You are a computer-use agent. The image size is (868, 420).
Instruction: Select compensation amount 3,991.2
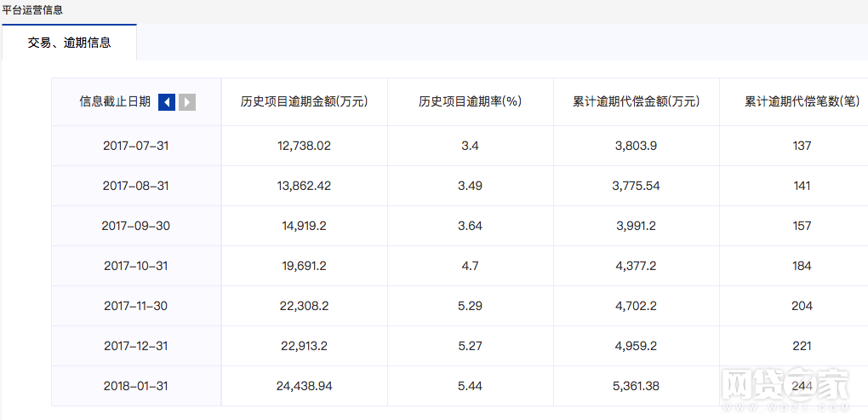[x=636, y=226]
